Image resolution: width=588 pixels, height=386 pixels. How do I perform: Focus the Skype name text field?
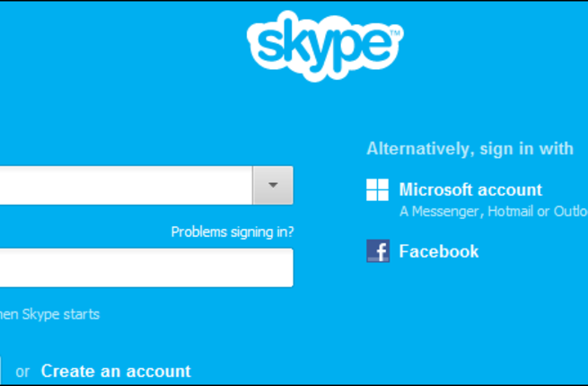tap(126, 186)
